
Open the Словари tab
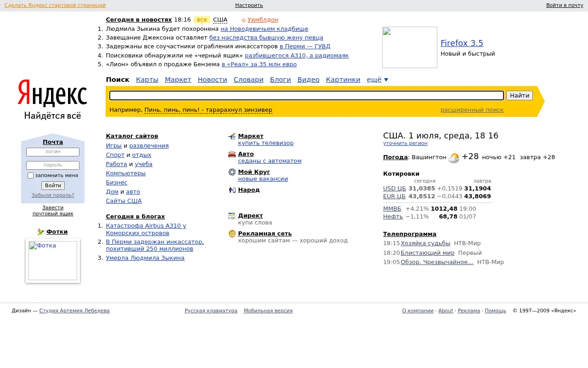coord(249,80)
